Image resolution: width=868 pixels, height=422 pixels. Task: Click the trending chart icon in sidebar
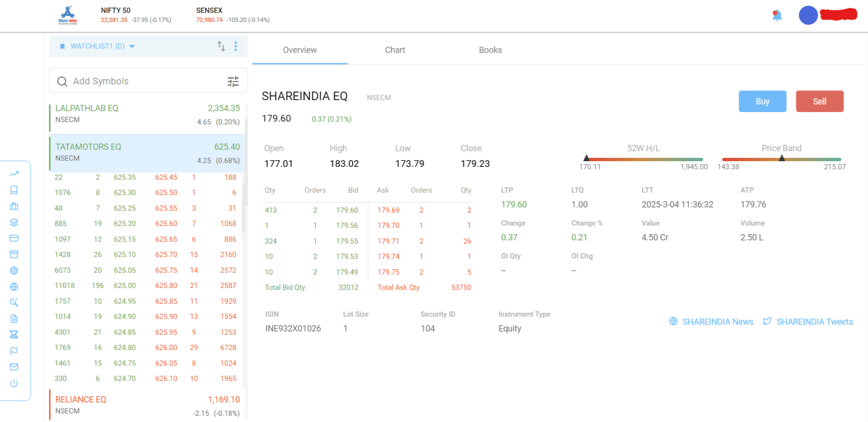coord(14,174)
